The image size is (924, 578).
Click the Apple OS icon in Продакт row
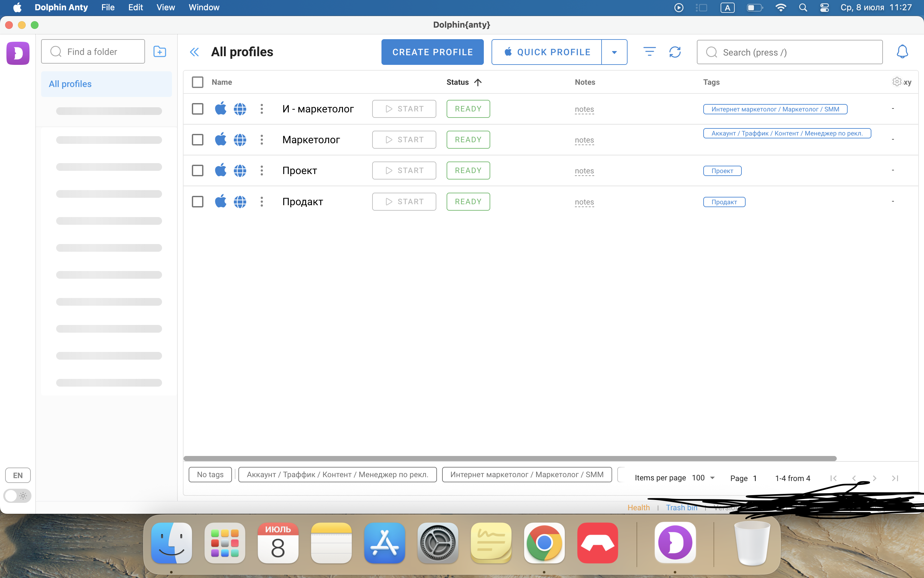[x=221, y=201]
